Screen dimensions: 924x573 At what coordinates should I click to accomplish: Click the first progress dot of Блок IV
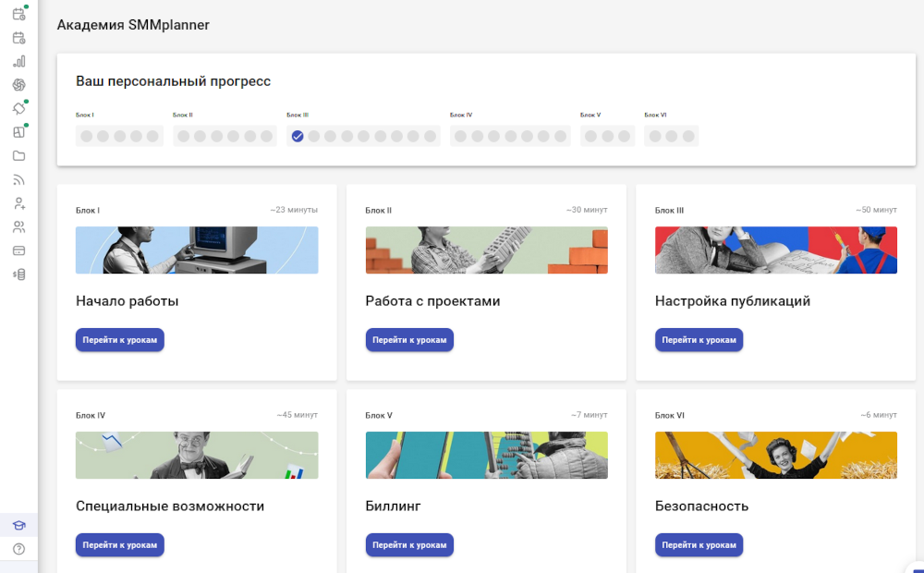(x=461, y=136)
